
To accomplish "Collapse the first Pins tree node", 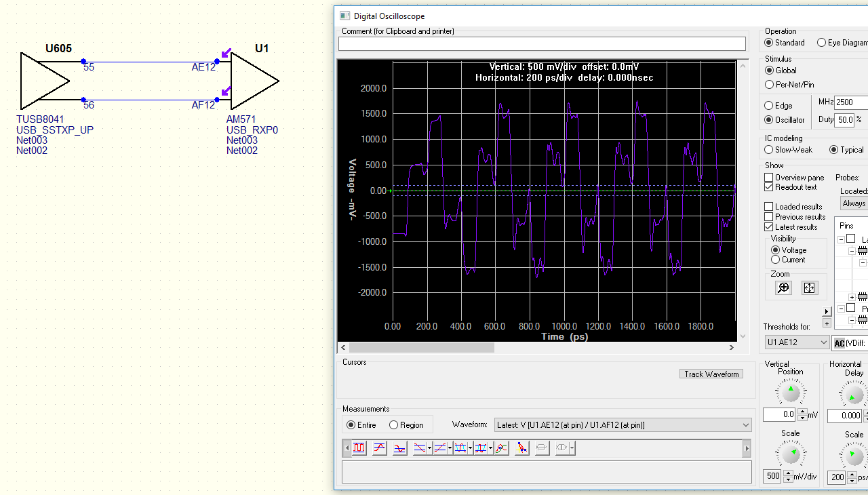I will pyautogui.click(x=841, y=239).
